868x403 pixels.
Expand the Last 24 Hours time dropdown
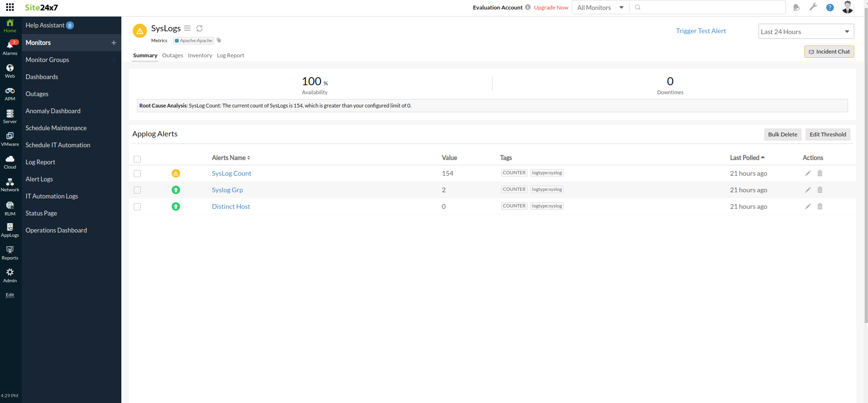click(x=805, y=32)
